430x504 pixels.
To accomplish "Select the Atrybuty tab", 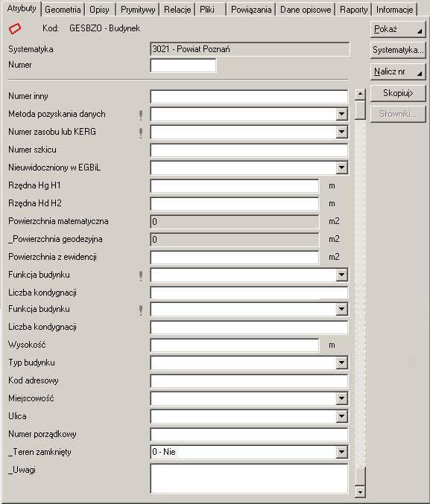I will (22, 9).
